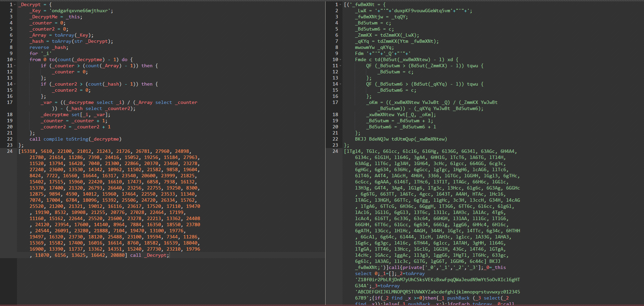Image resolution: width=644 pixels, height=306 pixels.
Task: Click 'reverse _hash;' in the left pane
Action: click(x=48, y=48)
